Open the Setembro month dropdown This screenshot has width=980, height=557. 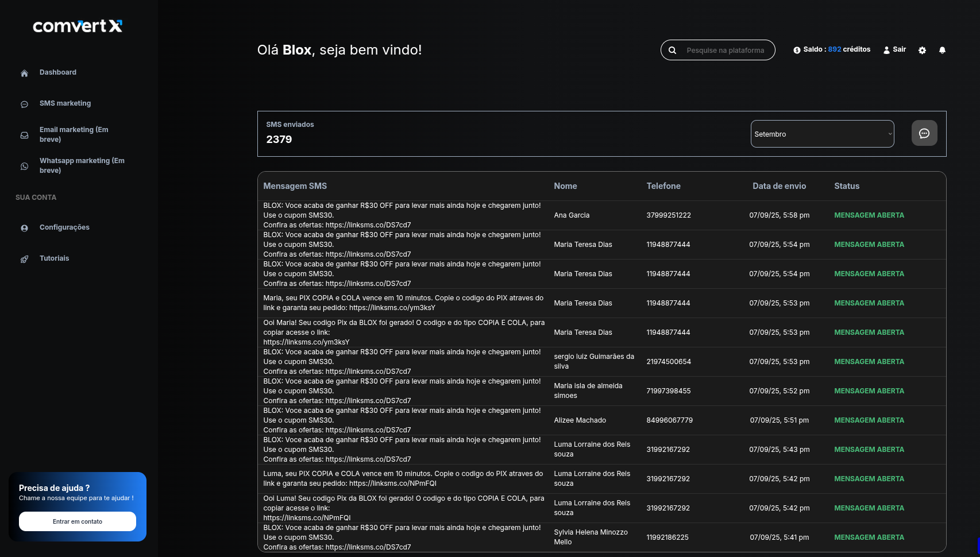[x=822, y=134]
